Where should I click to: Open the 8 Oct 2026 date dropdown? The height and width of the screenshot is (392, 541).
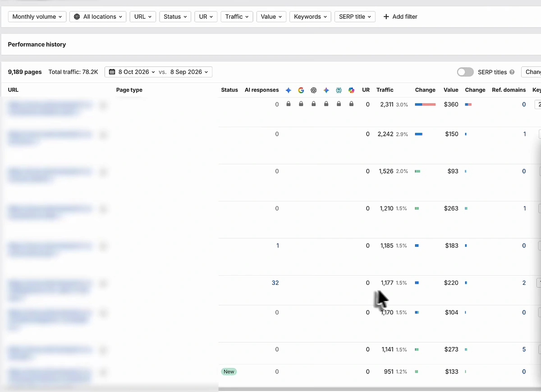point(137,72)
